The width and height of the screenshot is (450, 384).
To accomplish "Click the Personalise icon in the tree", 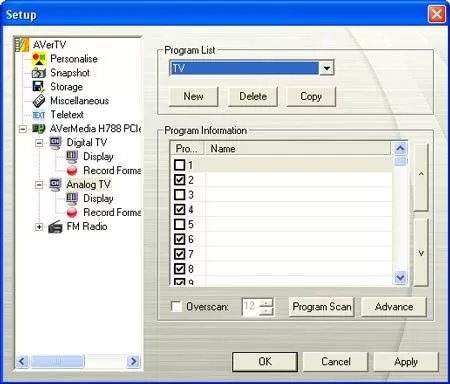I will (x=39, y=59).
